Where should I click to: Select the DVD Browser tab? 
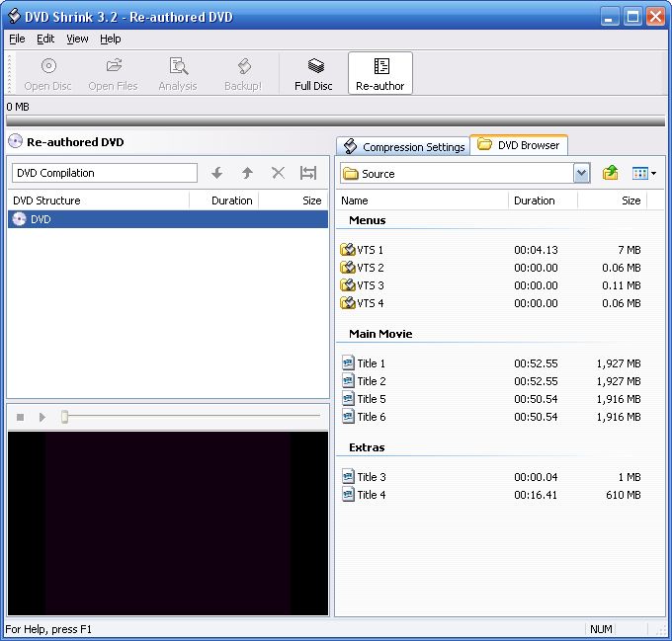(x=519, y=145)
